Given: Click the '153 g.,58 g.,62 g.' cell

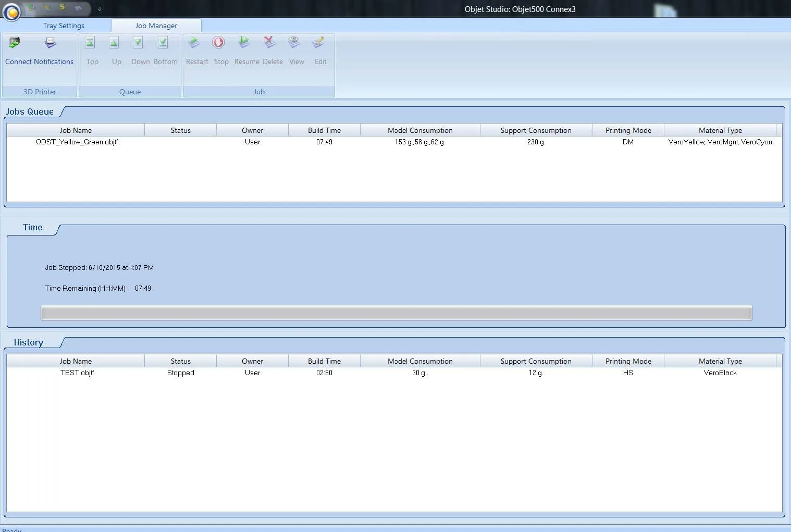Looking at the screenshot, I should pos(420,142).
